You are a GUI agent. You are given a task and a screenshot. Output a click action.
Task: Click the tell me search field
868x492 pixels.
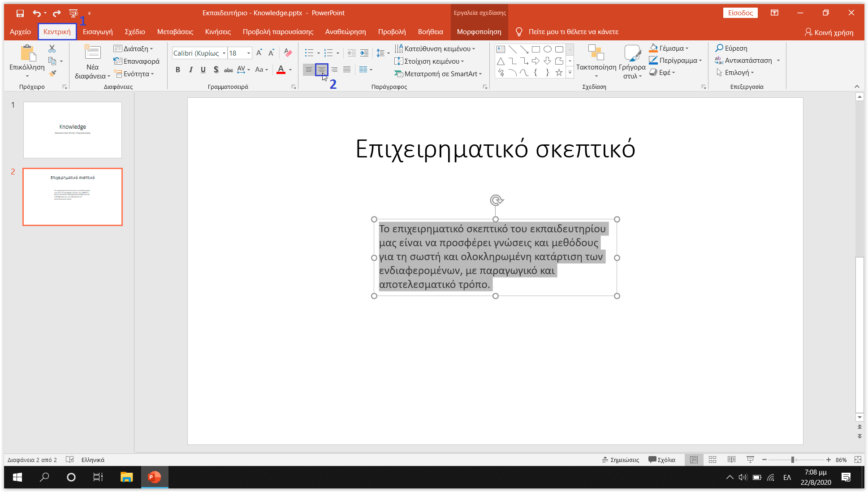click(573, 32)
